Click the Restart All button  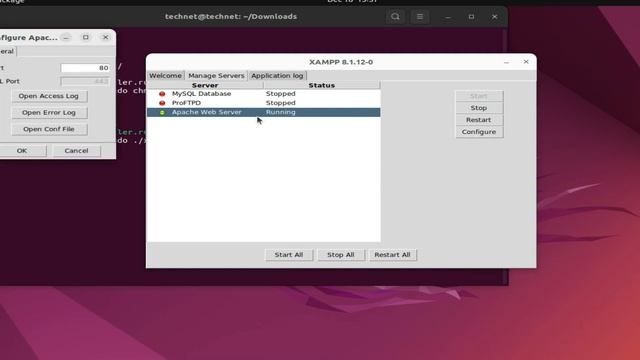click(x=392, y=255)
